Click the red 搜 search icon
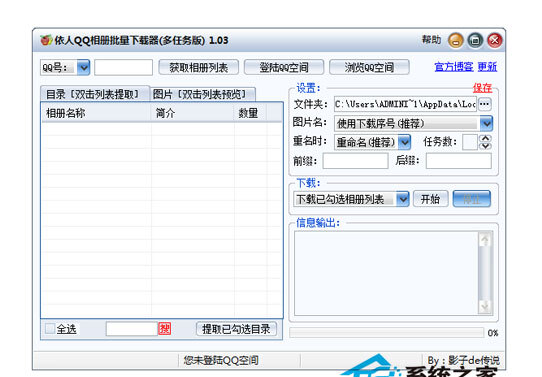 (165, 329)
